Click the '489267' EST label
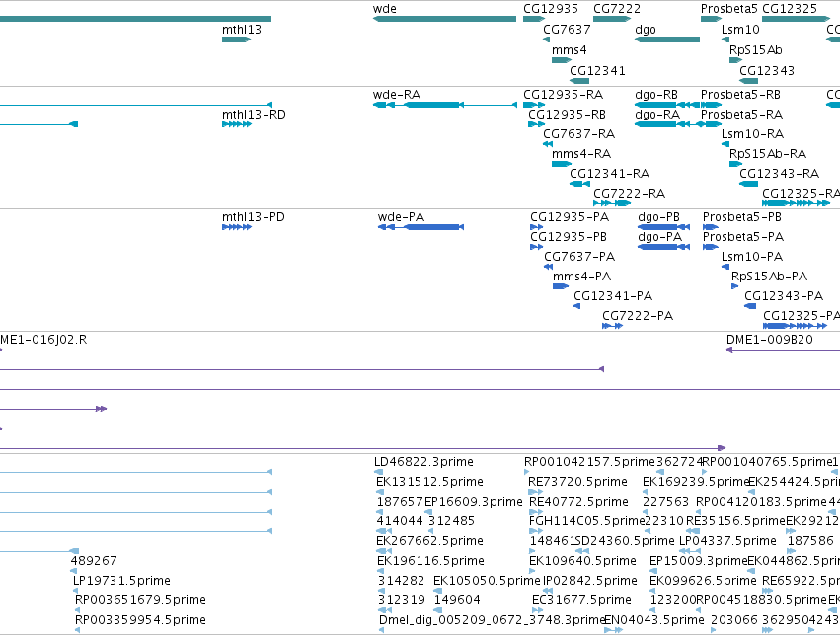Screen dimensions: 840x635 tap(94, 561)
